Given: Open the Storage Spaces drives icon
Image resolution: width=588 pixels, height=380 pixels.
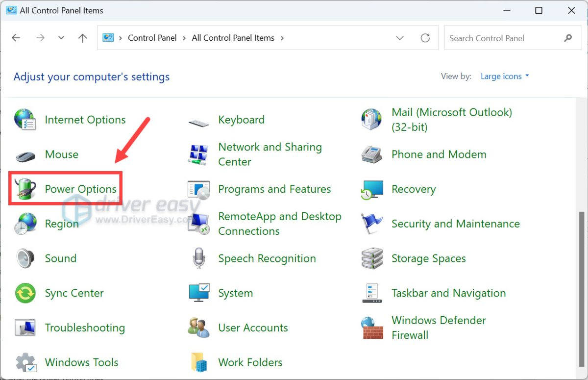Looking at the screenshot, I should click(371, 258).
